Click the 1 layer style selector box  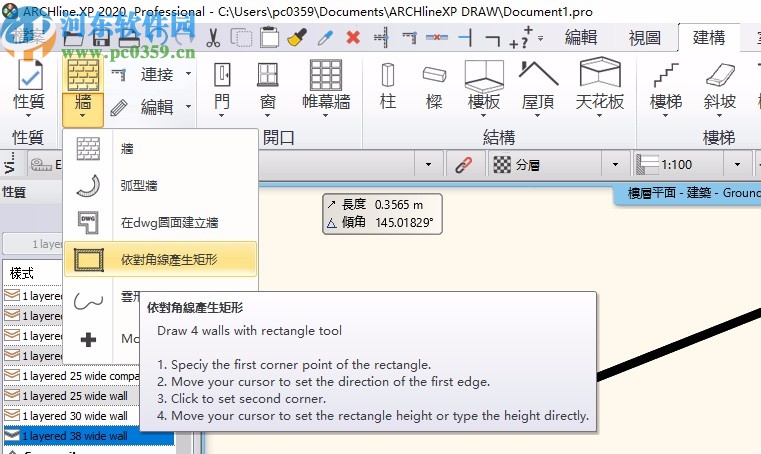pos(33,244)
